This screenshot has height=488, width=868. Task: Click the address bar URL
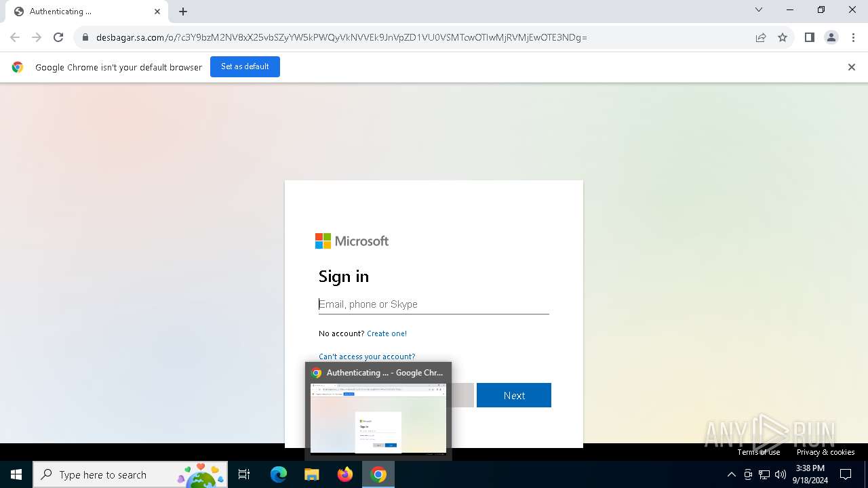click(x=342, y=37)
